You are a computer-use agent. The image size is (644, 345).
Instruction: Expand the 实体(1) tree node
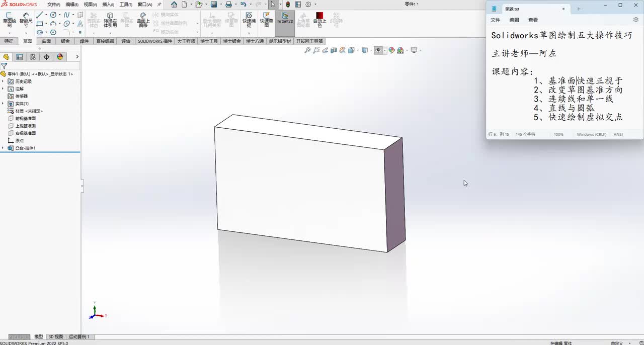[x=3, y=104]
